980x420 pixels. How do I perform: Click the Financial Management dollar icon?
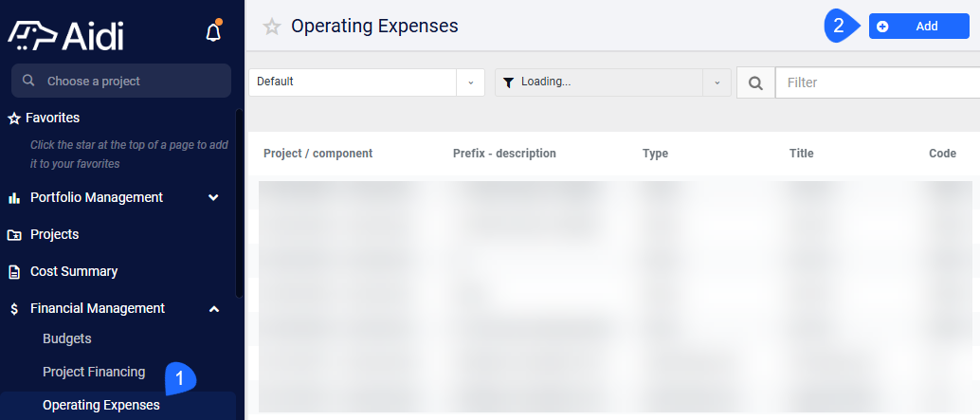pos(14,309)
